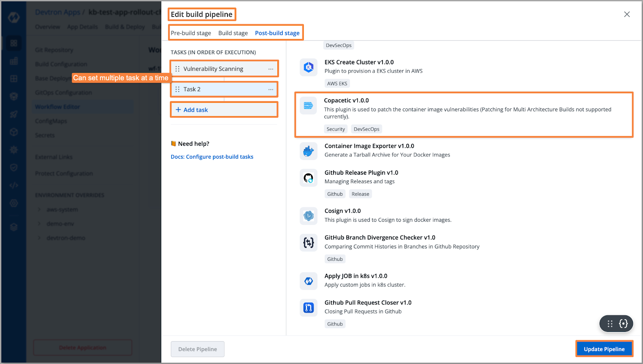This screenshot has height=364, width=643.
Task: Open Docs: Configure post-build tasks link
Action: (x=212, y=157)
